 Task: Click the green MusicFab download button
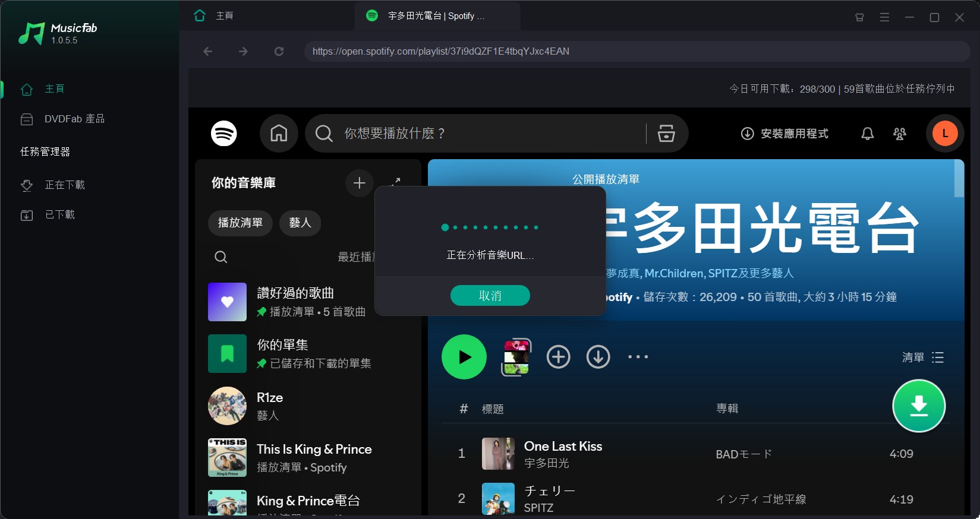tap(919, 406)
